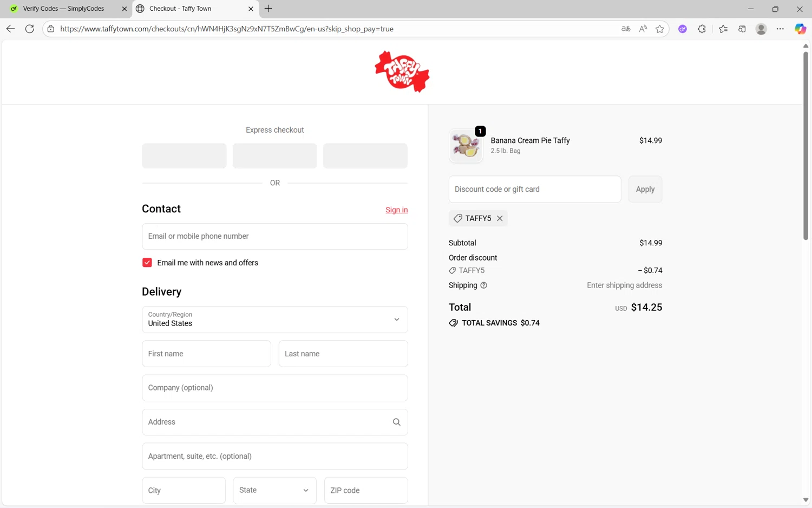
Task: Go back using the browser back arrow
Action: [10, 29]
